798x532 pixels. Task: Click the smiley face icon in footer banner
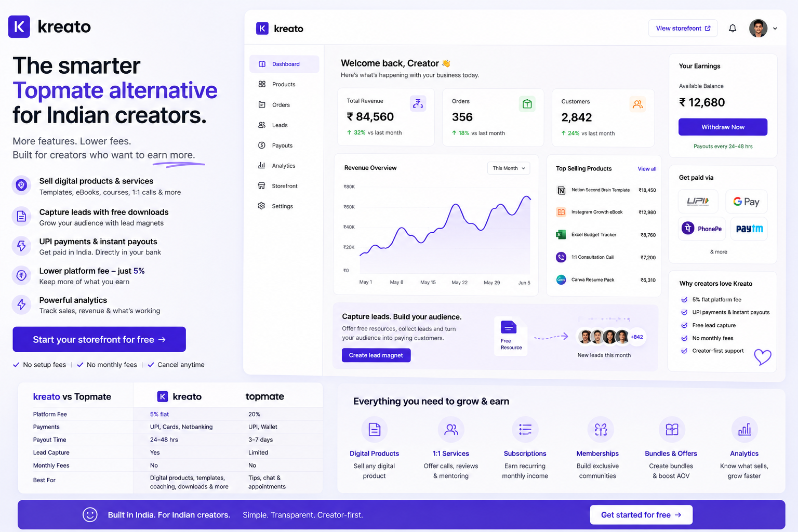point(90,515)
